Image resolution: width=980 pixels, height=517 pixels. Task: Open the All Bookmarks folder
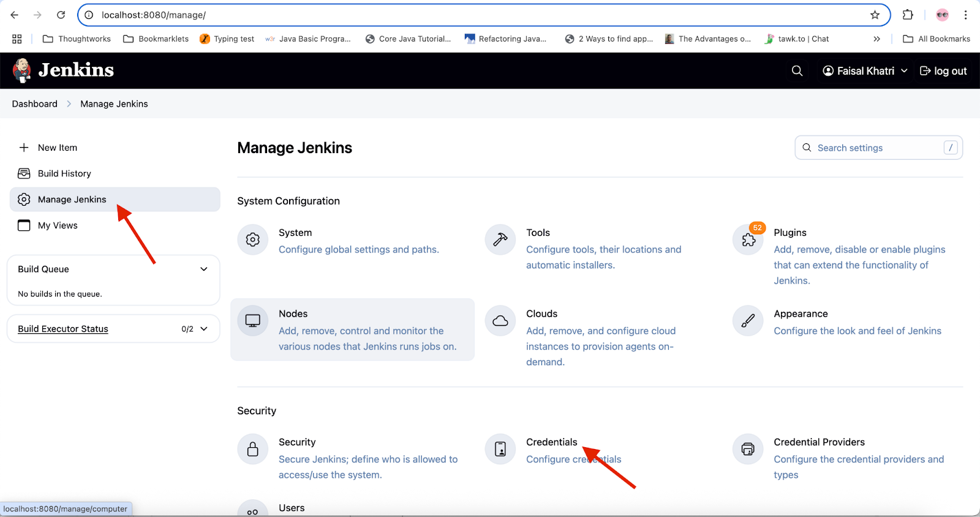tap(937, 39)
